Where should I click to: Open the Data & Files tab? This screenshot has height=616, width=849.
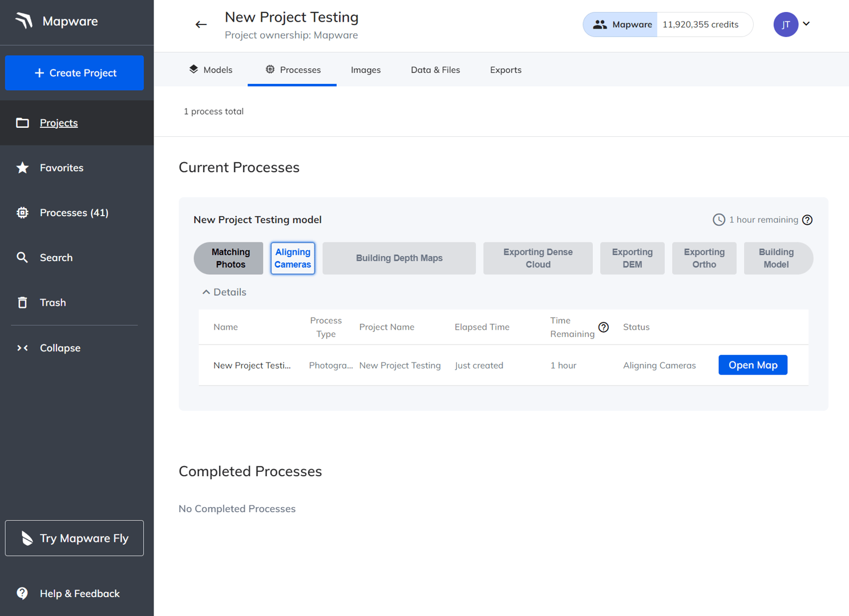click(x=435, y=70)
